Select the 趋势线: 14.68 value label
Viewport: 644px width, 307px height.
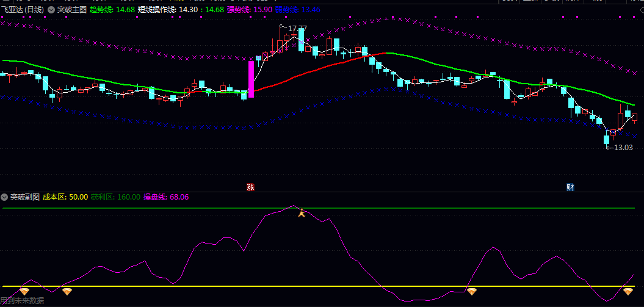click(112, 9)
